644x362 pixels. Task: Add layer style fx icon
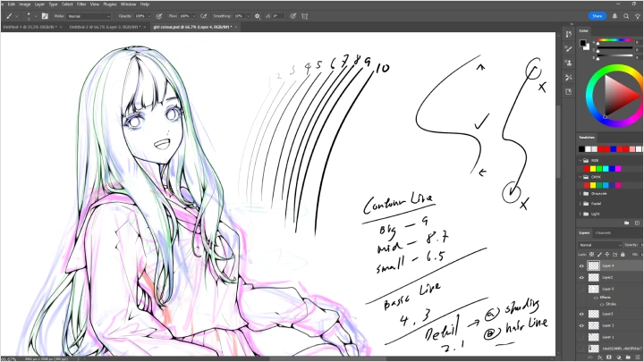(x=599, y=358)
